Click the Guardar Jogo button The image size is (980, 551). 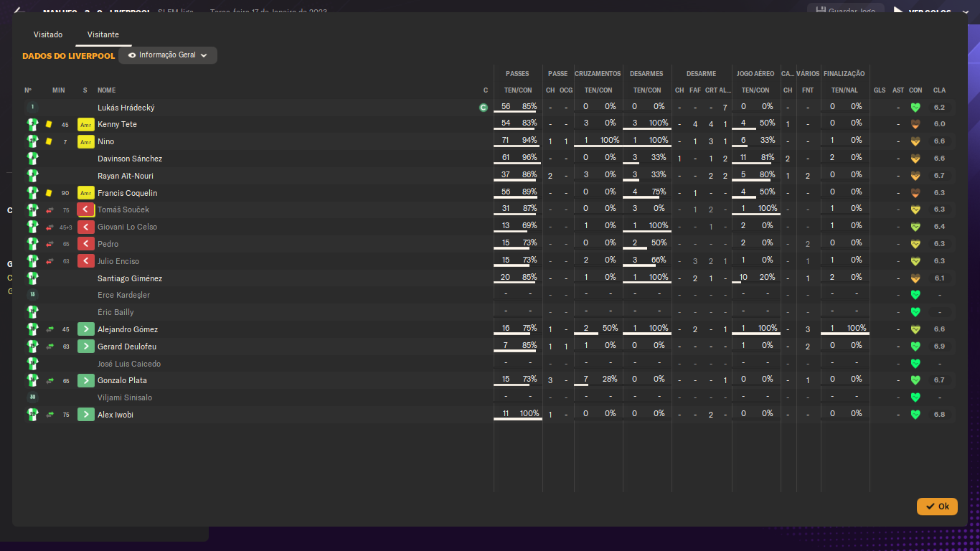[x=846, y=11]
